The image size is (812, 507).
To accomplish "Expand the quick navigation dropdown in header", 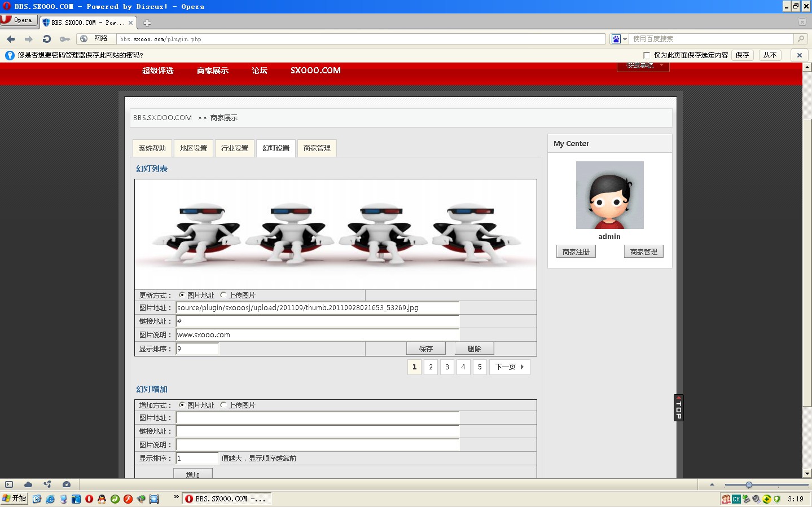I will [x=643, y=66].
